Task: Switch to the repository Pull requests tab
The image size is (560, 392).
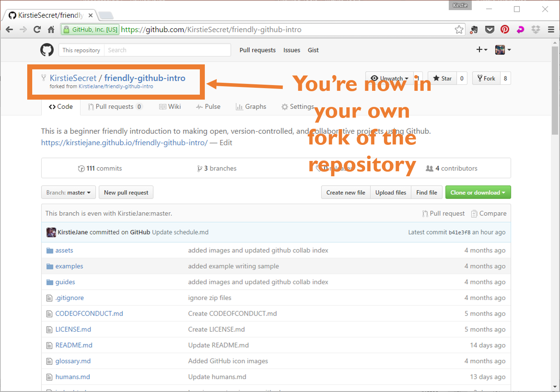Action: tap(115, 107)
